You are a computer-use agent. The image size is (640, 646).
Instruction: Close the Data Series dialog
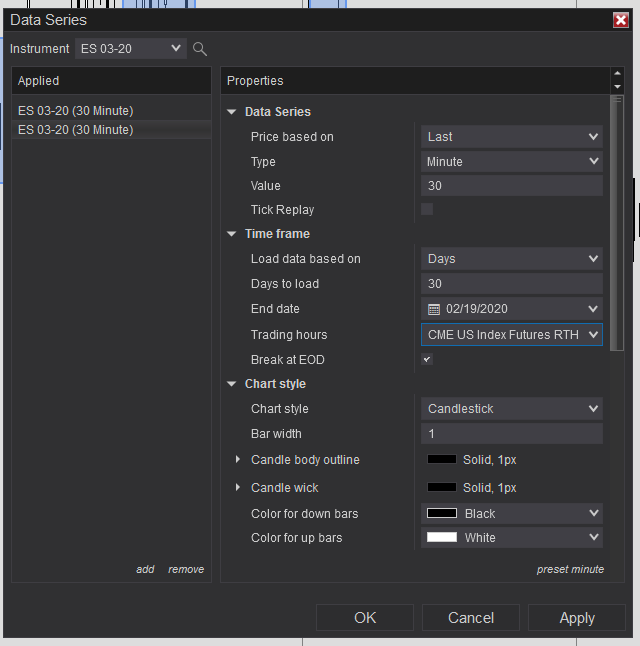pyautogui.click(x=621, y=20)
